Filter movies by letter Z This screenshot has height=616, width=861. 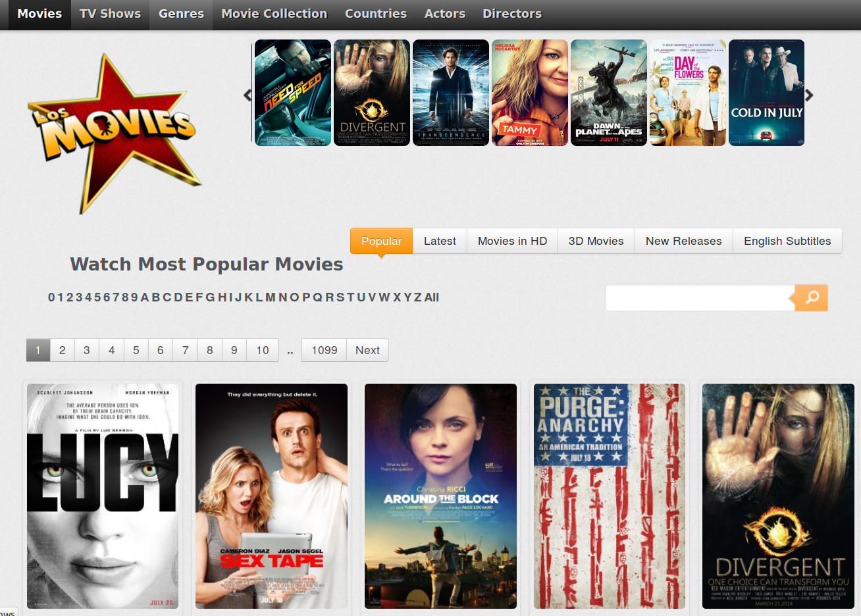417,297
